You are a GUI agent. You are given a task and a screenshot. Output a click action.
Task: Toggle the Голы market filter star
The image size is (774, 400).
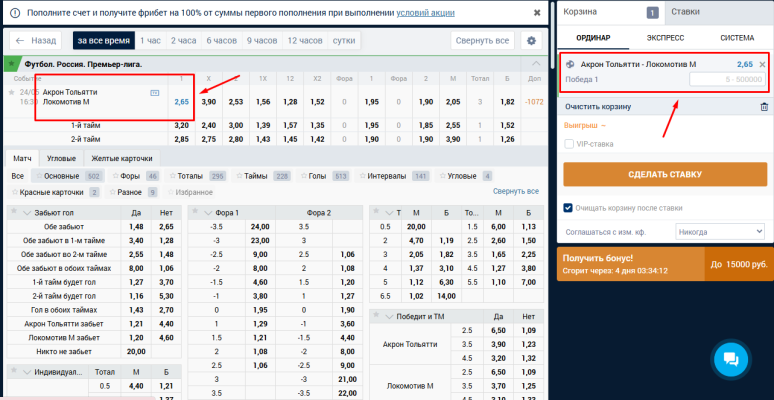point(303,176)
